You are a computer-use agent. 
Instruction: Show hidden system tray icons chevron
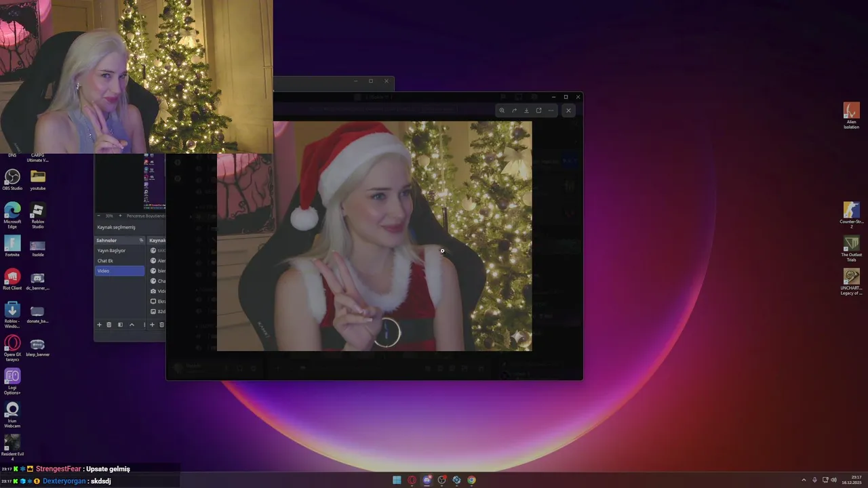coord(804,480)
